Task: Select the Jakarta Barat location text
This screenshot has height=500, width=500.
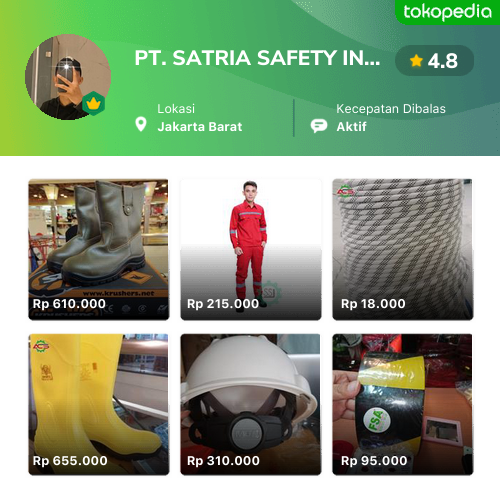Action: coord(200,127)
